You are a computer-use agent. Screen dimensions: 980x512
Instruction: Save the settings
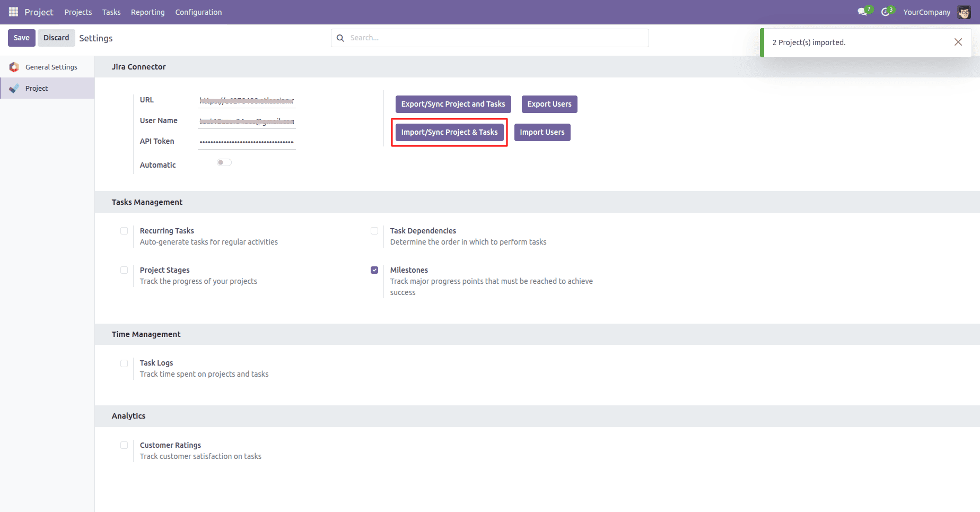coord(22,38)
